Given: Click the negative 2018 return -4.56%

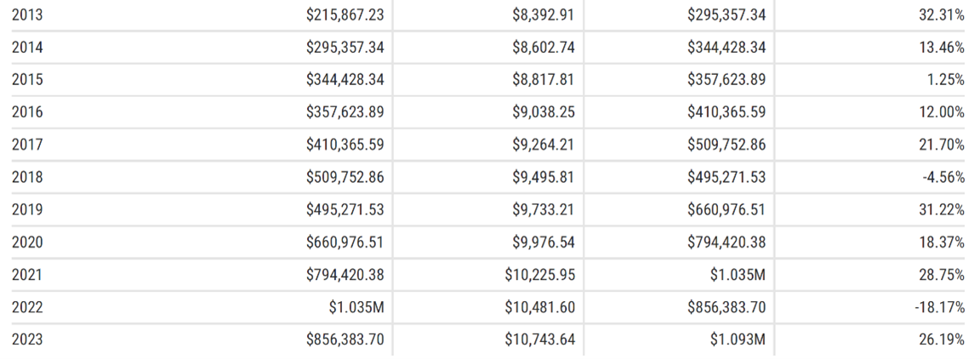Looking at the screenshot, I should click(943, 178).
